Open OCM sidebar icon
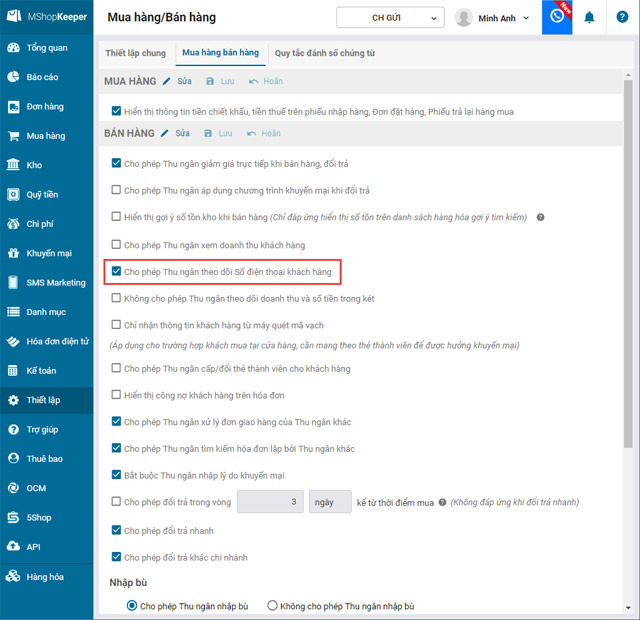Screen dimensions: 640x620 coord(13,488)
